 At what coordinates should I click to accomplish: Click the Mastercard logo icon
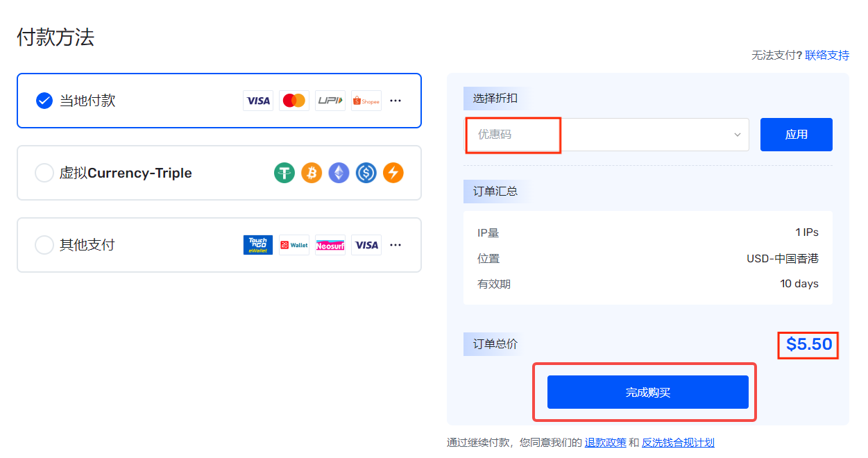(x=294, y=101)
